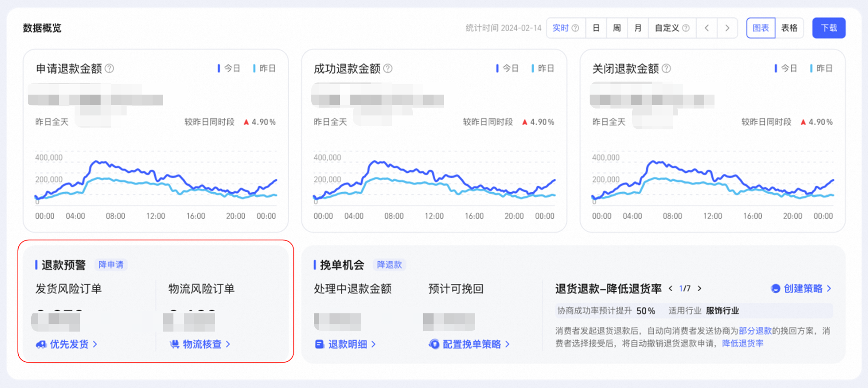Click the 服饰行业 industry text
This screenshot has width=868, height=388.
click(x=722, y=311)
